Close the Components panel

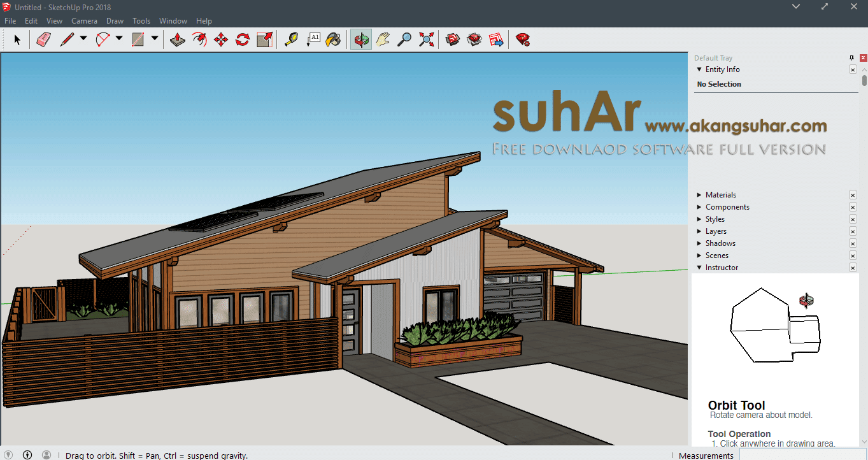853,207
